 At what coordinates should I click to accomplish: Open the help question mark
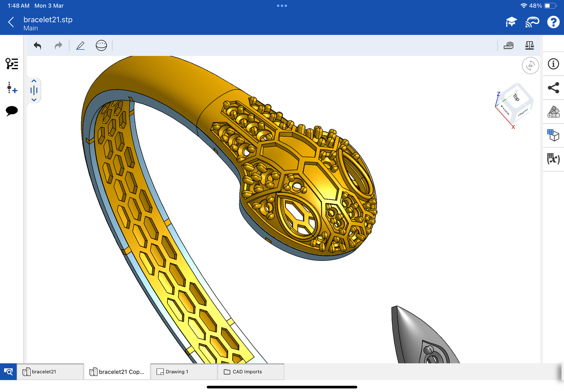tap(553, 22)
